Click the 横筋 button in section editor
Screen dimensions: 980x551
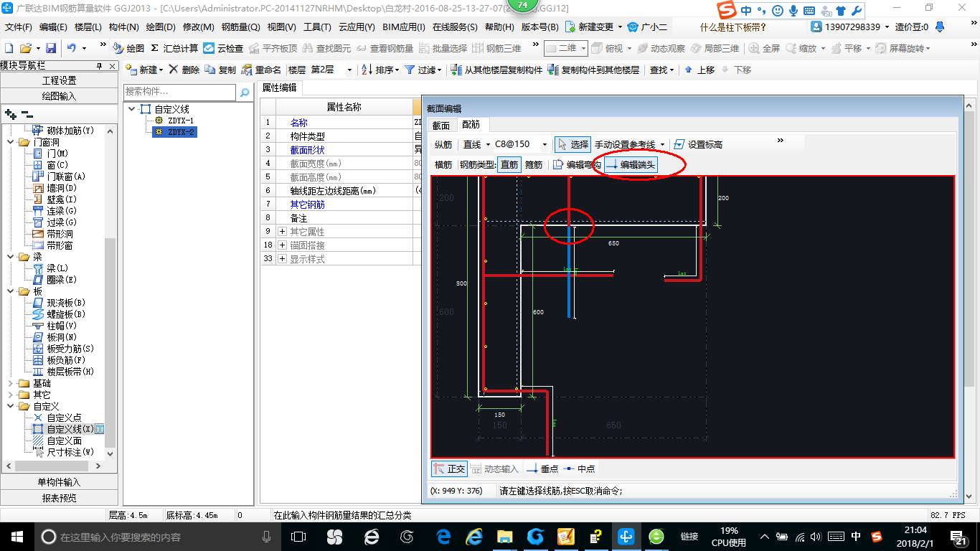(443, 164)
